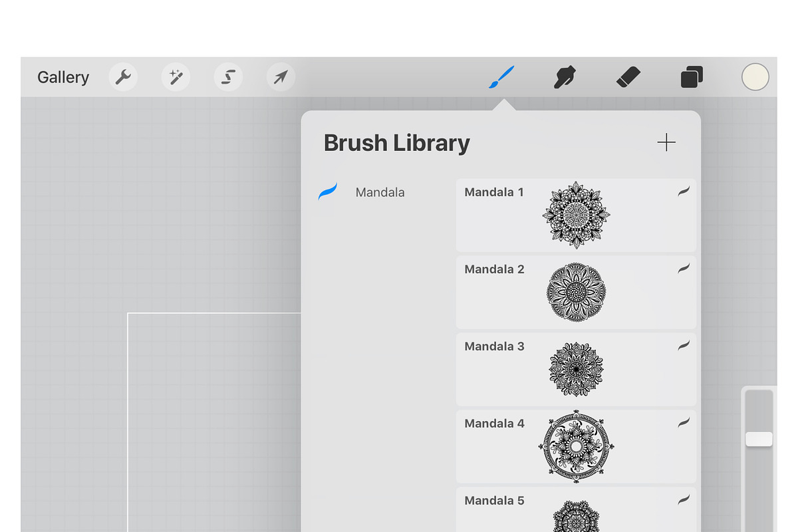Select the Paint brush tool
This screenshot has width=798, height=532.
tap(502, 77)
